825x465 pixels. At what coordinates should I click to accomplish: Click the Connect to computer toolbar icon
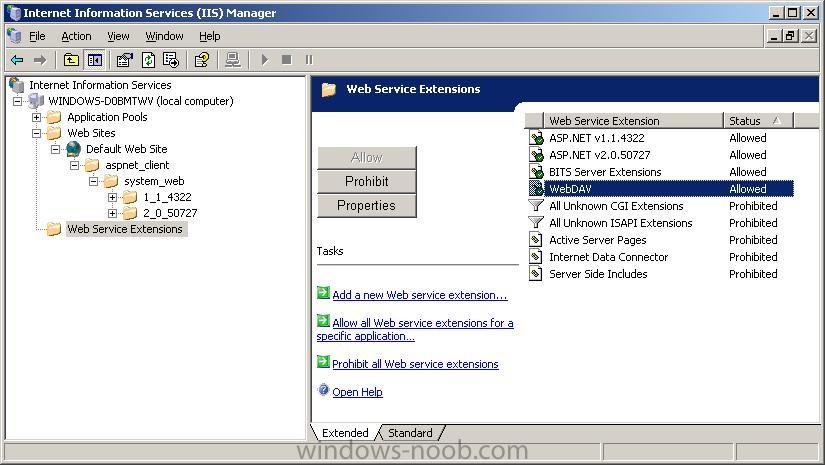click(x=233, y=60)
